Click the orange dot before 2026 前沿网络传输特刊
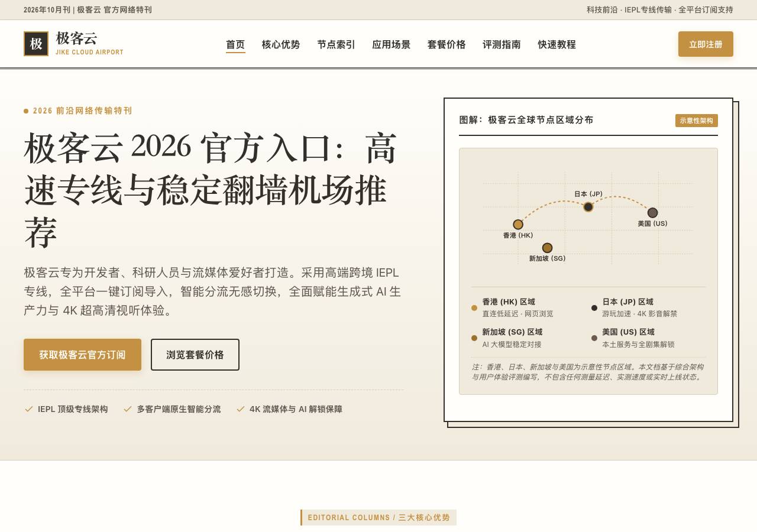 pos(26,111)
